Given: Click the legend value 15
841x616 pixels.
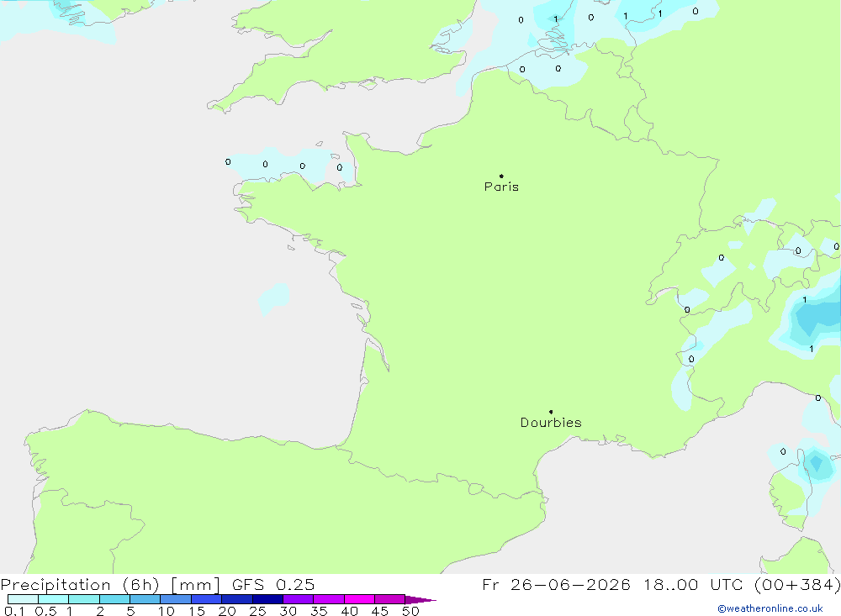Looking at the screenshot, I should point(197,611).
